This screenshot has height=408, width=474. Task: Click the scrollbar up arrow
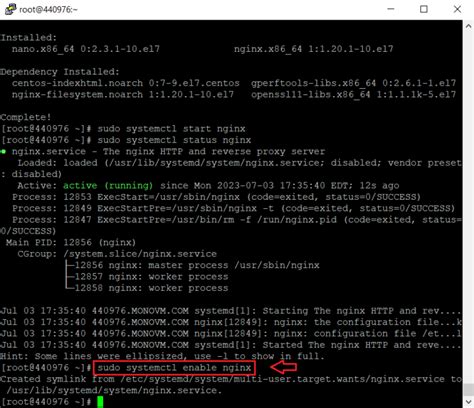coord(468,27)
